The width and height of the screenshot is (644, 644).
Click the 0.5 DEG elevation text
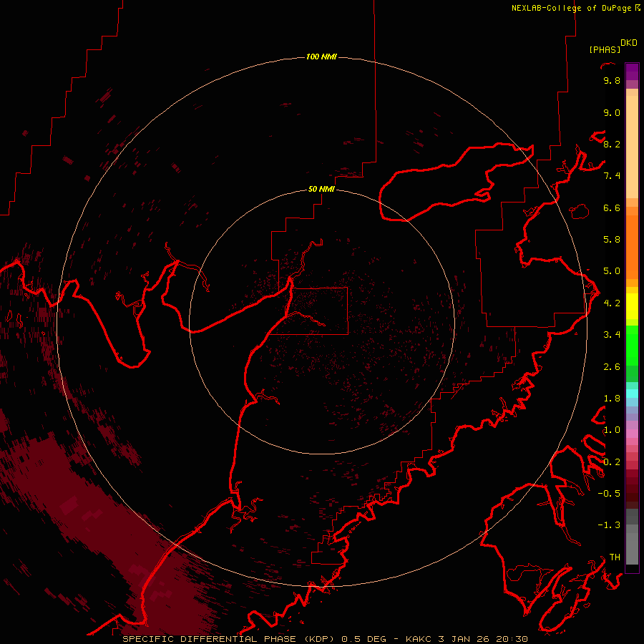(x=364, y=639)
